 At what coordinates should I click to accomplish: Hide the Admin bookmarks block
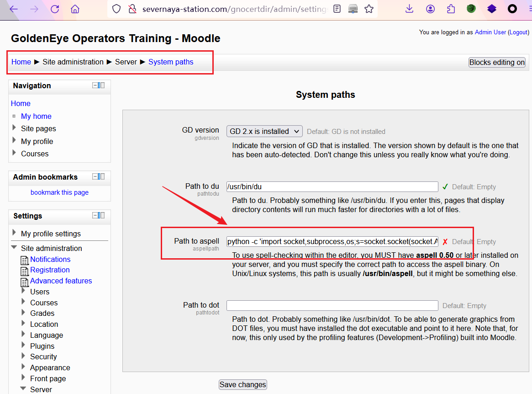click(x=95, y=176)
